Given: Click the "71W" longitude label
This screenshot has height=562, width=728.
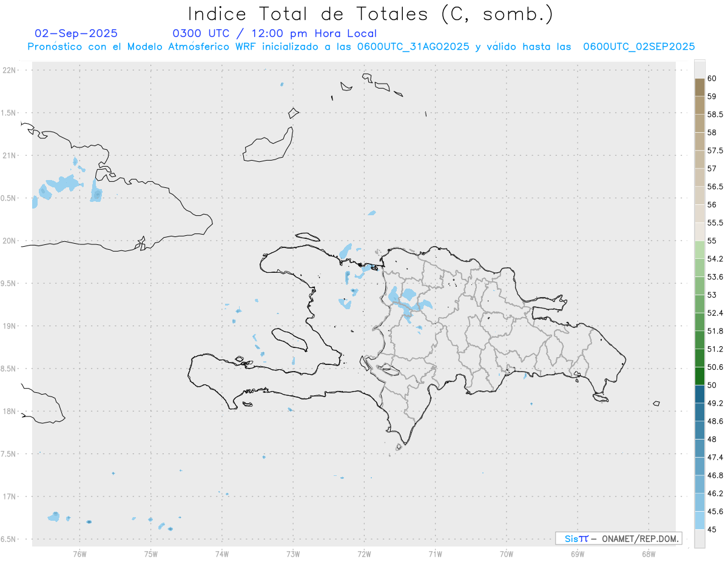Looking at the screenshot, I should [435, 554].
